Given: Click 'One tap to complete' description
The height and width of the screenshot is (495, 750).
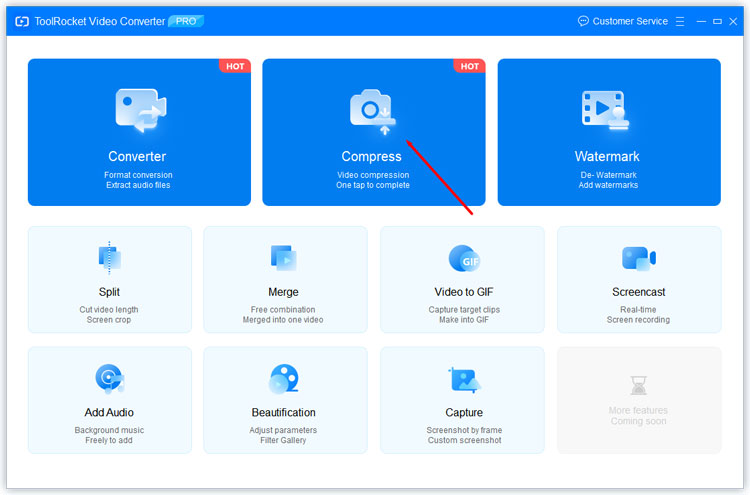Looking at the screenshot, I should (x=373, y=185).
